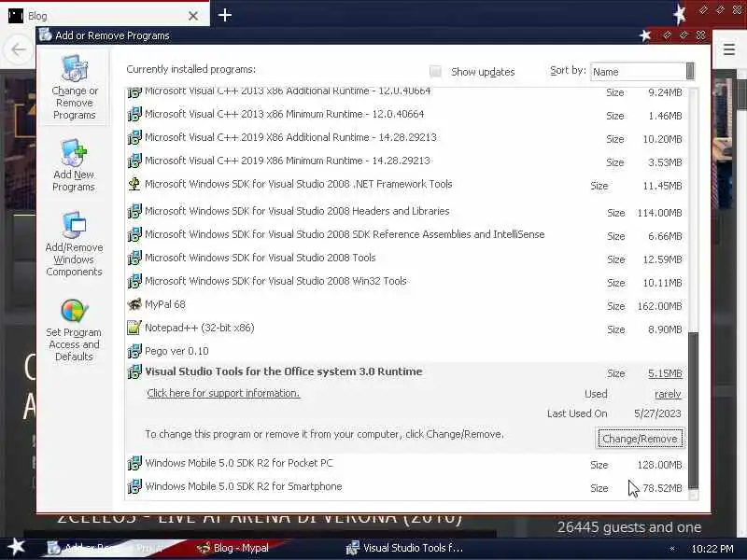The image size is (747, 560).
Task: Select Windows Mobile 5.0 SDK R2 for Pocket PC
Action: (x=406, y=463)
